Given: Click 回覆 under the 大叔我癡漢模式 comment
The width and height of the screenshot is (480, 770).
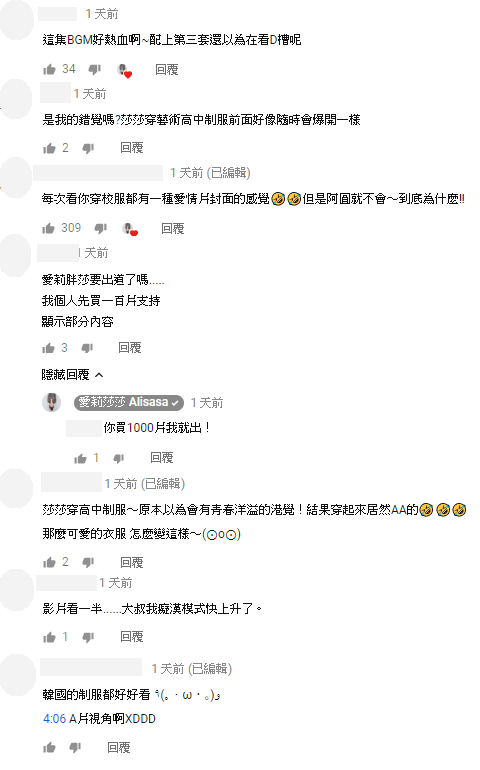Looking at the screenshot, I should coord(132,637).
